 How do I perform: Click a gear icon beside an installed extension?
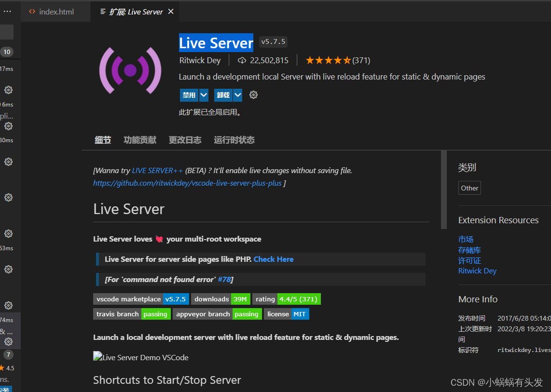[x=8, y=90]
